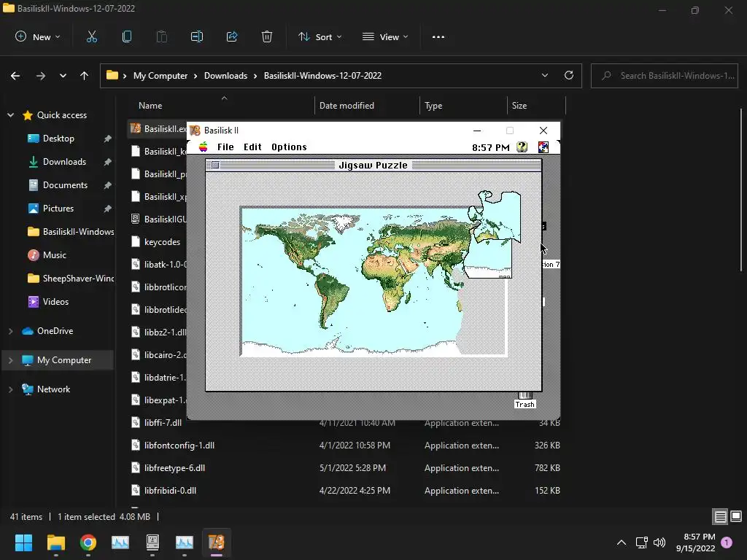Go back with the Explorer back arrow
The image size is (747, 560).
pyautogui.click(x=15, y=76)
